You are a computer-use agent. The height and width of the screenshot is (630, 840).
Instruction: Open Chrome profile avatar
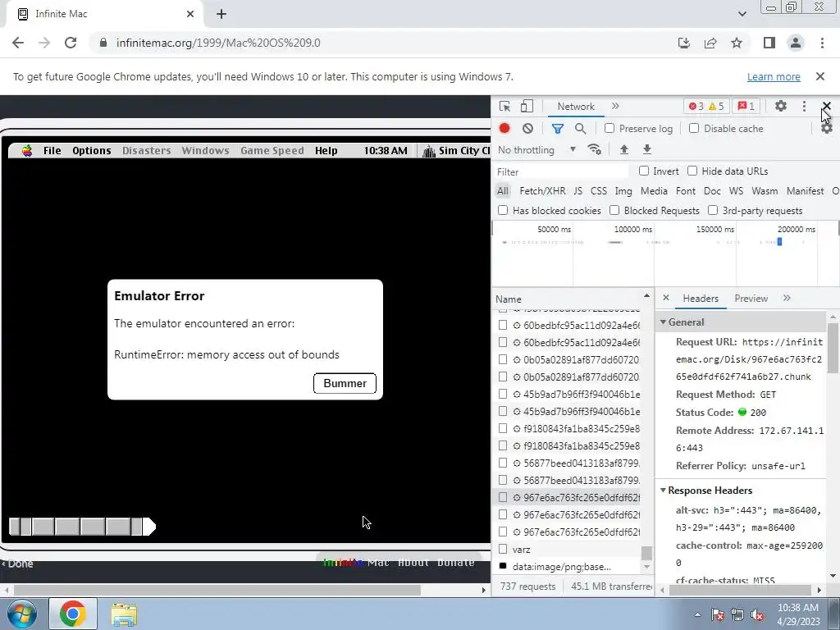tap(796, 43)
